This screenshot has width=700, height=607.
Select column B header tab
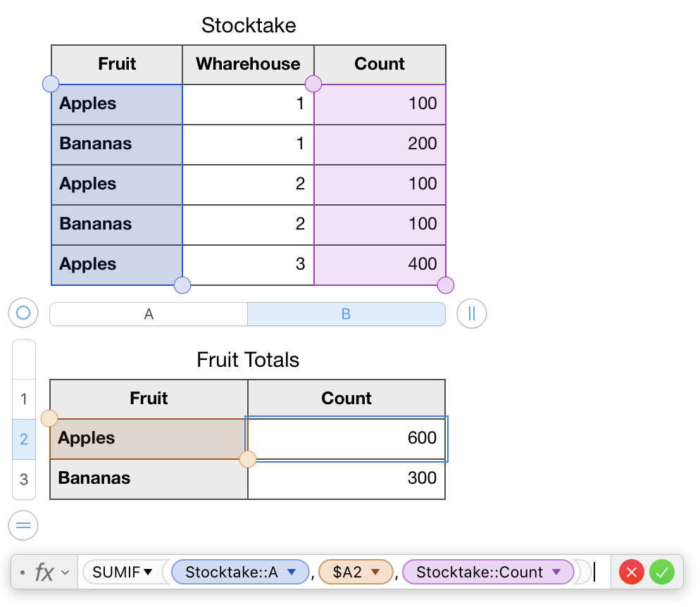click(346, 314)
